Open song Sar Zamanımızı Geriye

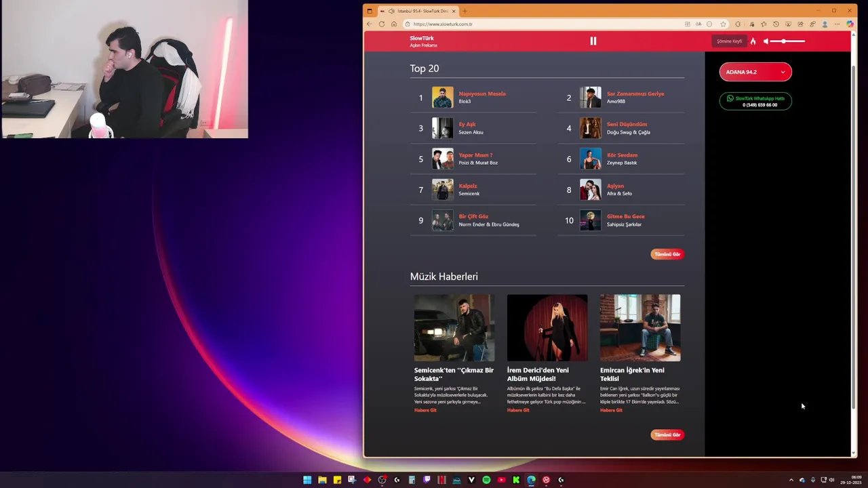click(x=635, y=94)
